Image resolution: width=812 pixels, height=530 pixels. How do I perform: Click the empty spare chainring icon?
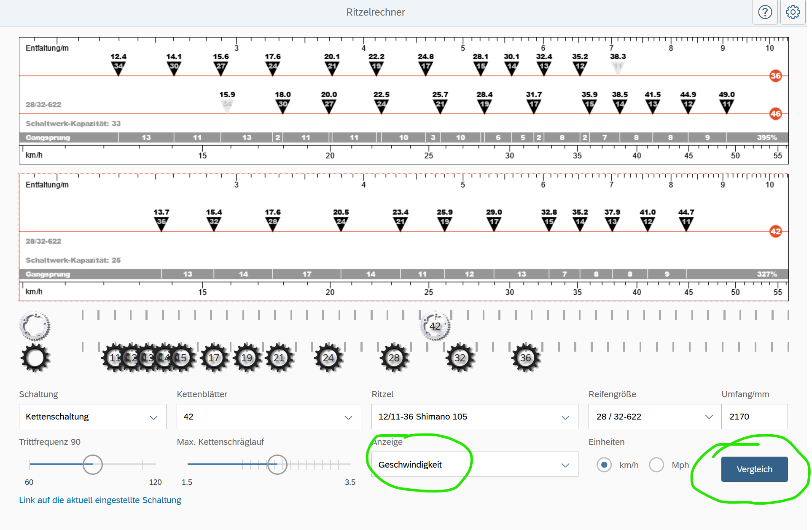coord(35,326)
